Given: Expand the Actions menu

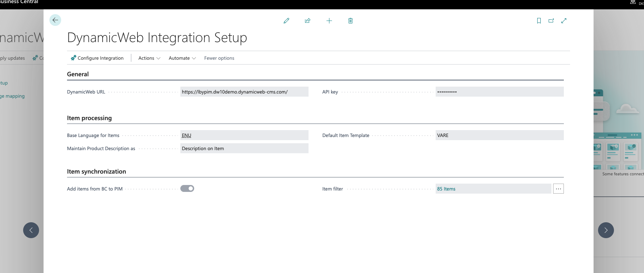Looking at the screenshot, I should [x=149, y=58].
